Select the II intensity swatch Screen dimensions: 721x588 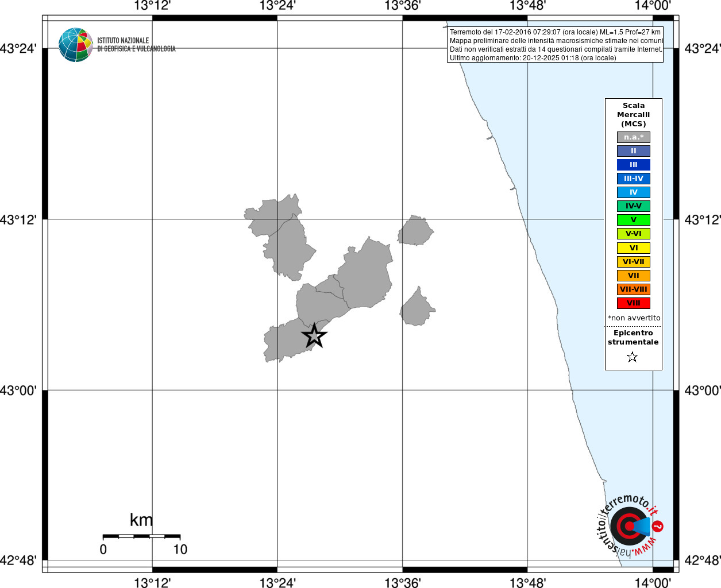(634, 151)
